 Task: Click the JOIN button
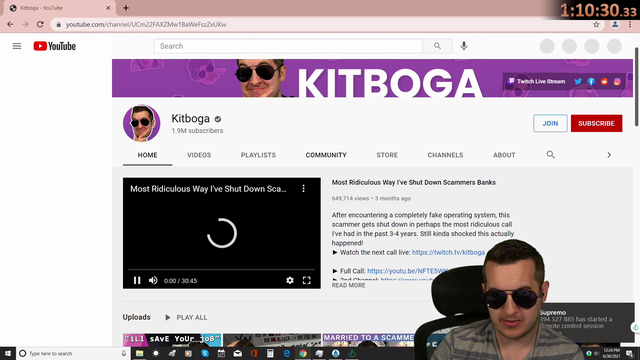550,123
